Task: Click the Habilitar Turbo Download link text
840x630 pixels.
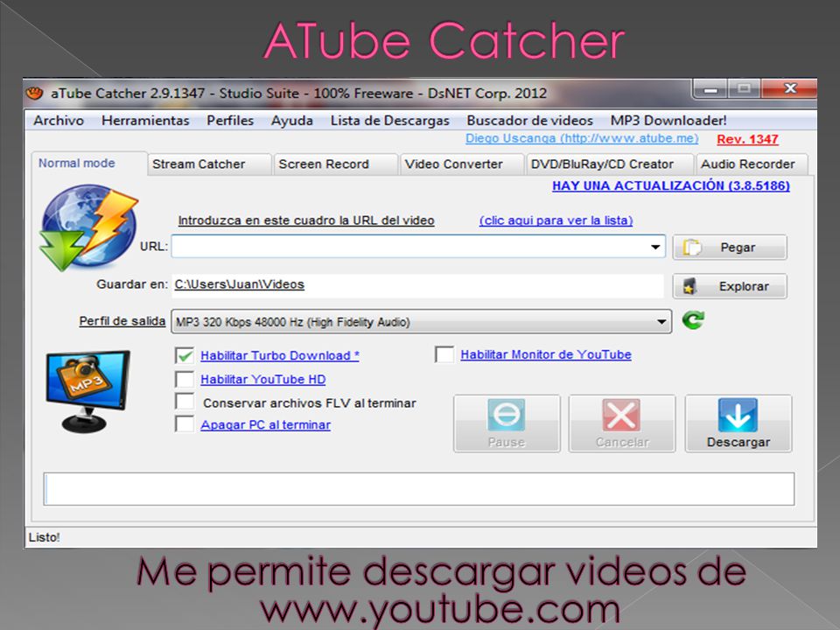Action: click(280, 355)
